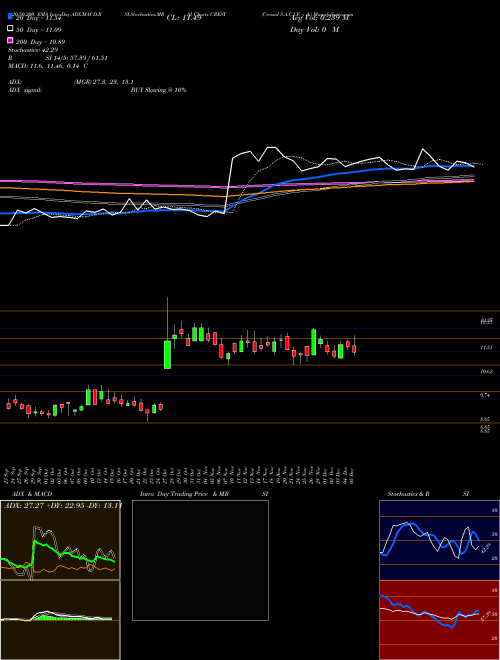Click the white 50 Day EMA legend swatch
The height and width of the screenshot is (660, 500).
(x=10, y=29)
